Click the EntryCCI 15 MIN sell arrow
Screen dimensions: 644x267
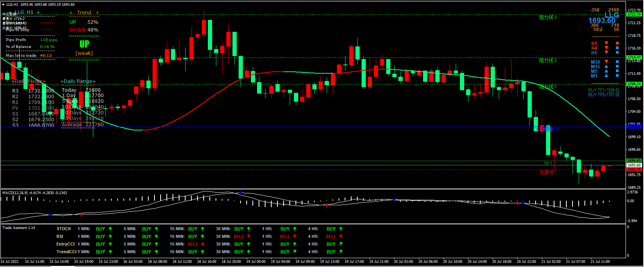coord(202,244)
